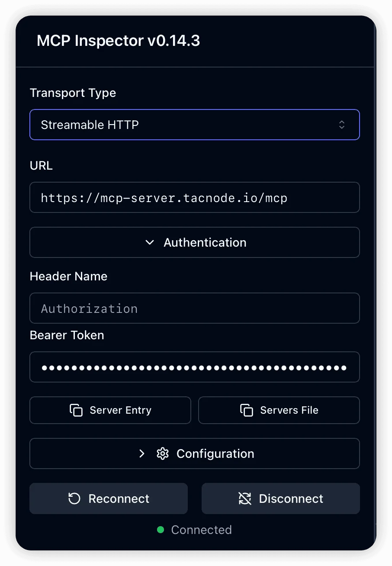Click the copy icon beside Servers File

247,410
